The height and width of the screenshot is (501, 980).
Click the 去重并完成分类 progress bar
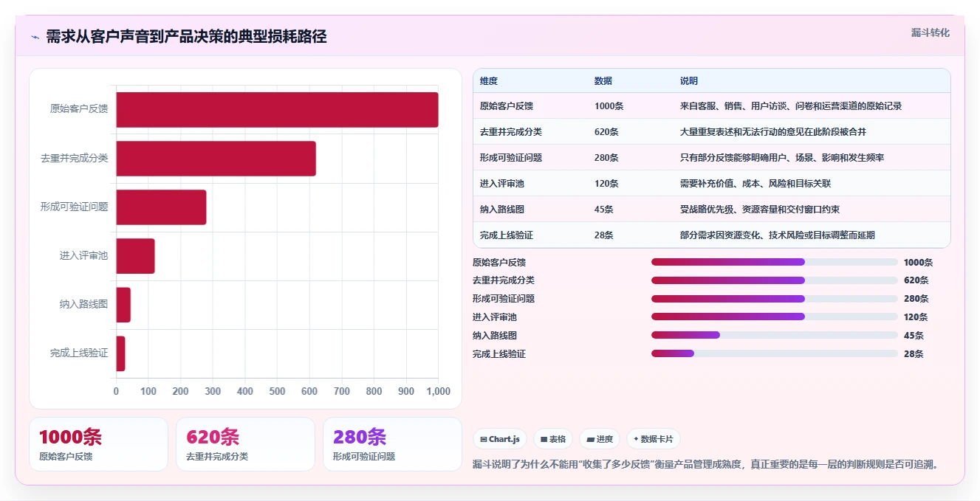(x=775, y=280)
